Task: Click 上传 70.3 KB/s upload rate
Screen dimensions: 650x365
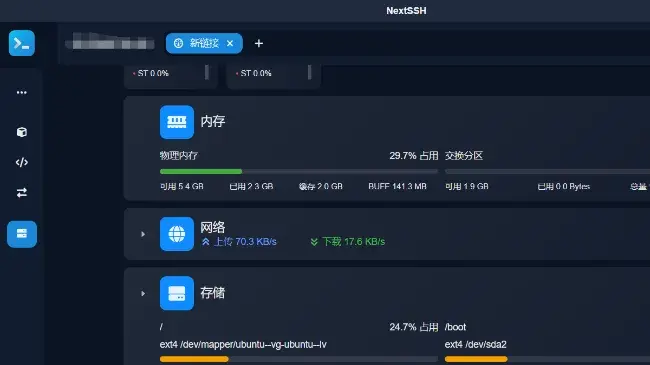Action: 245,242
